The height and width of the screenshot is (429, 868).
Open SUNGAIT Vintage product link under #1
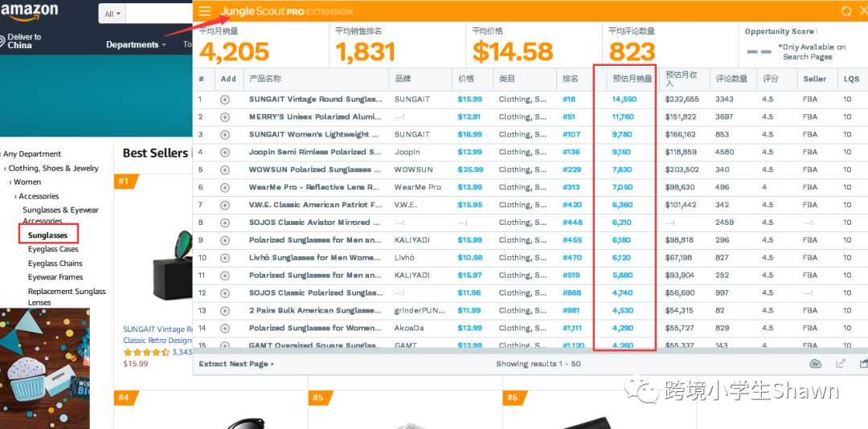158,334
